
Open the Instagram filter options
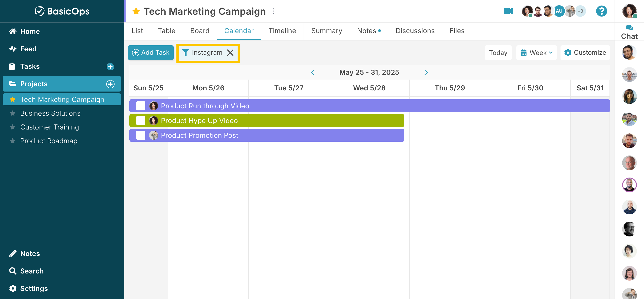(202, 52)
